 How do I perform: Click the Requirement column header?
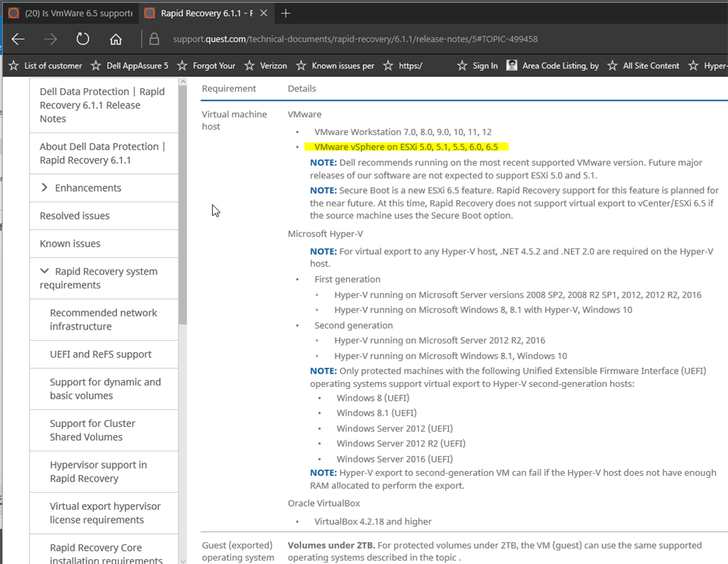(x=229, y=88)
